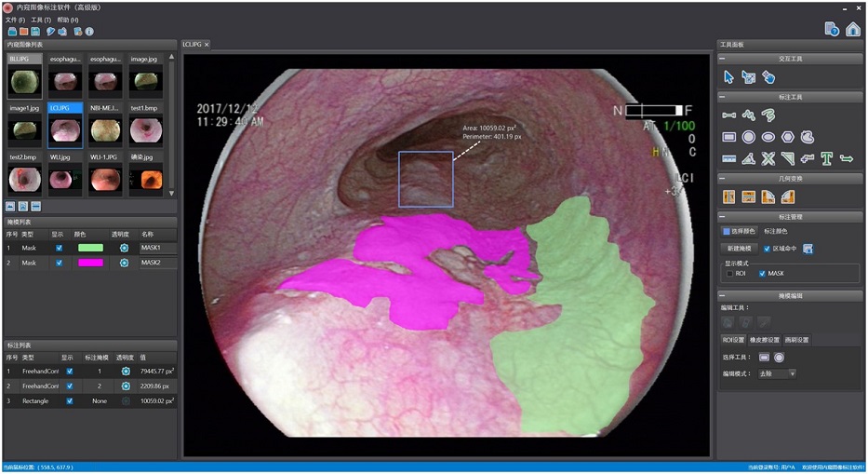Switch to the ROI设置 tab
Viewport: 868px width, 474px height.
(x=733, y=340)
